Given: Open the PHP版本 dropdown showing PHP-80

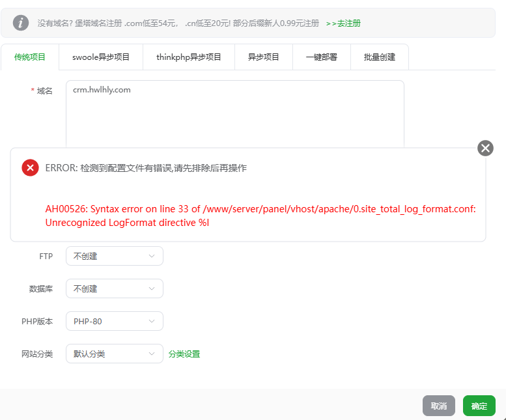Looking at the screenshot, I should [114, 321].
